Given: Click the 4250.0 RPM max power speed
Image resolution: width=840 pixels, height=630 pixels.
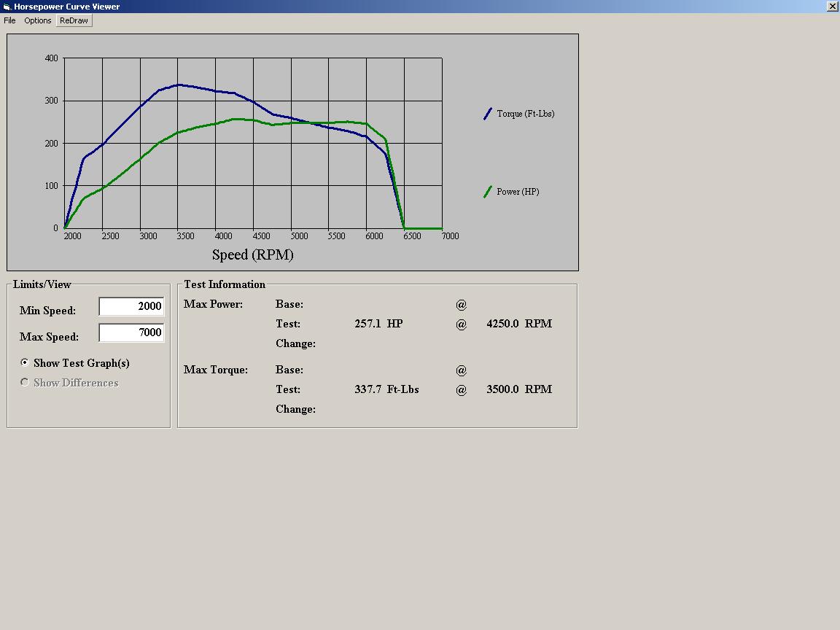Looking at the screenshot, I should pos(518,324).
